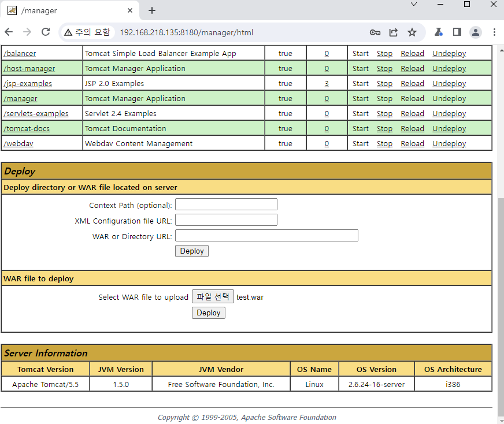
Task: Stop the /balancer application
Action: tap(384, 53)
